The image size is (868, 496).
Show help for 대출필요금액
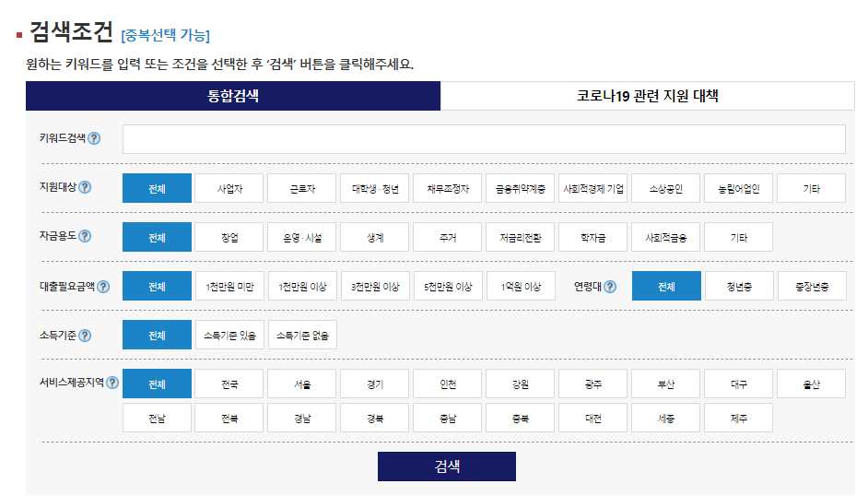pyautogui.click(x=103, y=287)
